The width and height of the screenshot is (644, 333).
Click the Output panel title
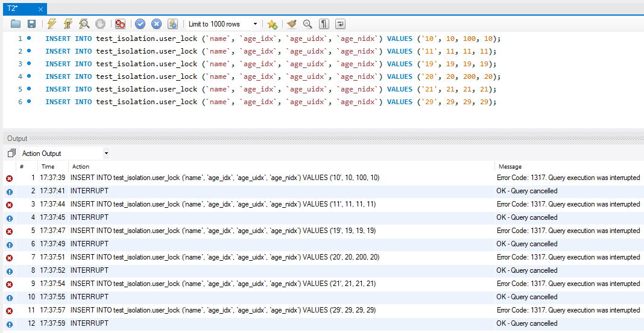pyautogui.click(x=17, y=138)
